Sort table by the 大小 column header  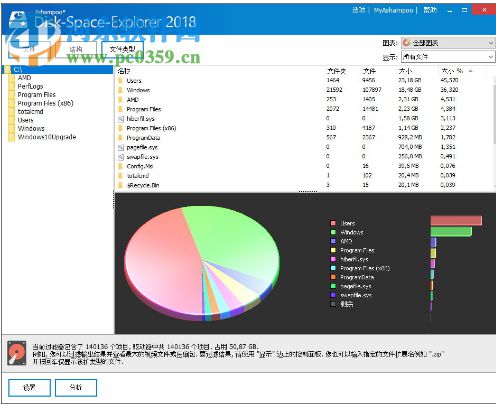(x=405, y=71)
